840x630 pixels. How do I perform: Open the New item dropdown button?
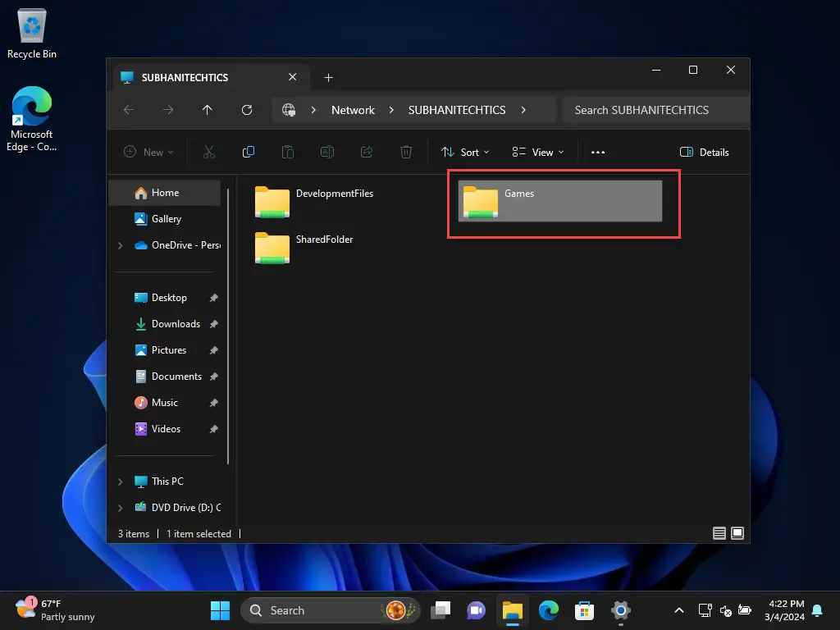tap(148, 152)
